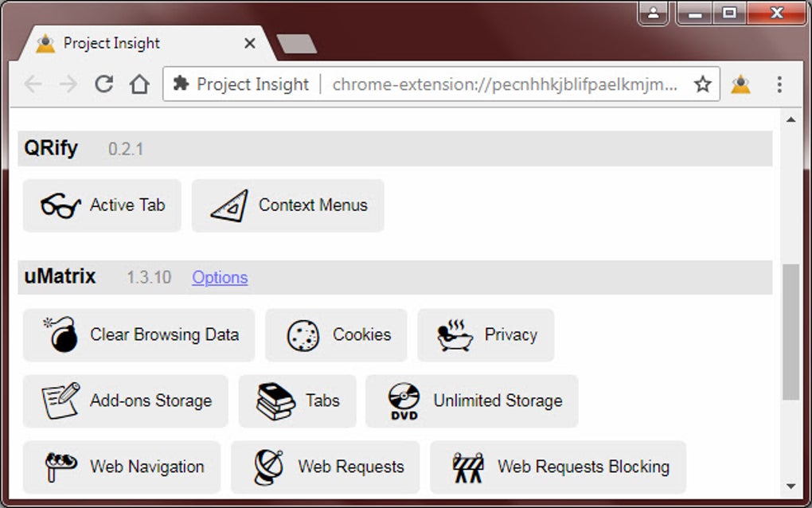Toggle the bookmark star in the address bar
The width and height of the screenshot is (812, 508).
pos(703,84)
